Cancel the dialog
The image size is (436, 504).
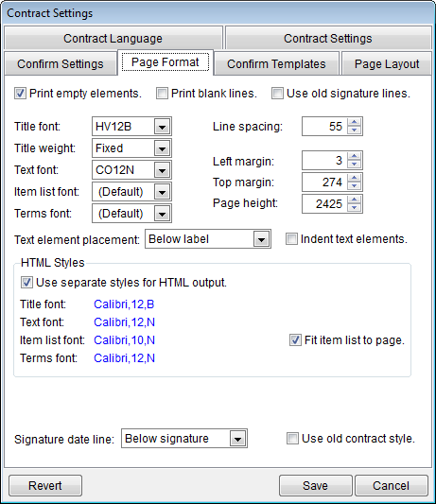coord(391,485)
